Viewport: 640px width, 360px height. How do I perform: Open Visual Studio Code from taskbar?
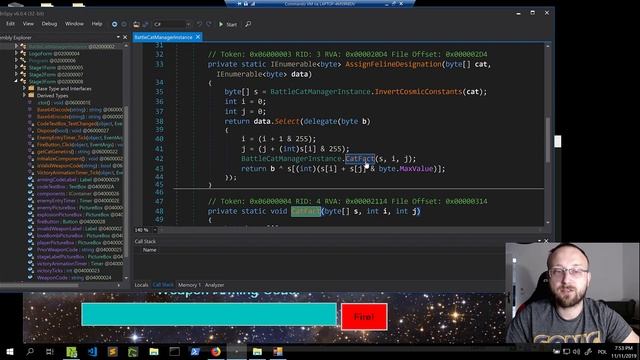click(x=92, y=351)
